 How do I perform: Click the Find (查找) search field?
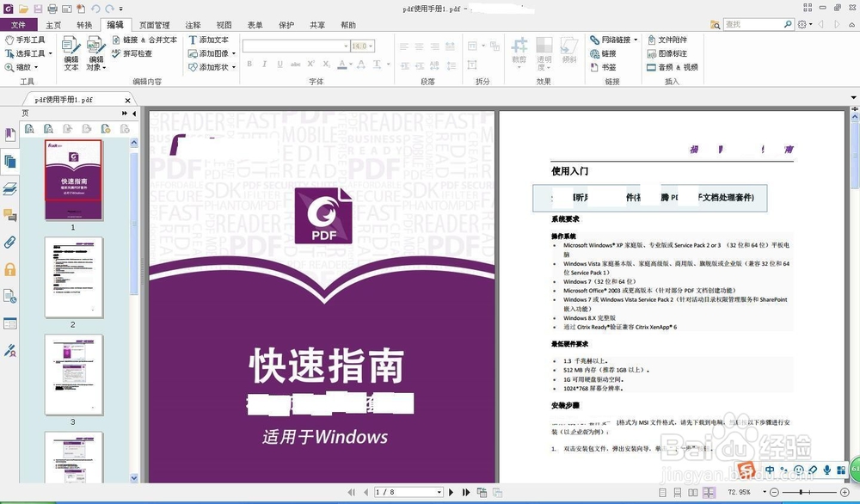[752, 24]
